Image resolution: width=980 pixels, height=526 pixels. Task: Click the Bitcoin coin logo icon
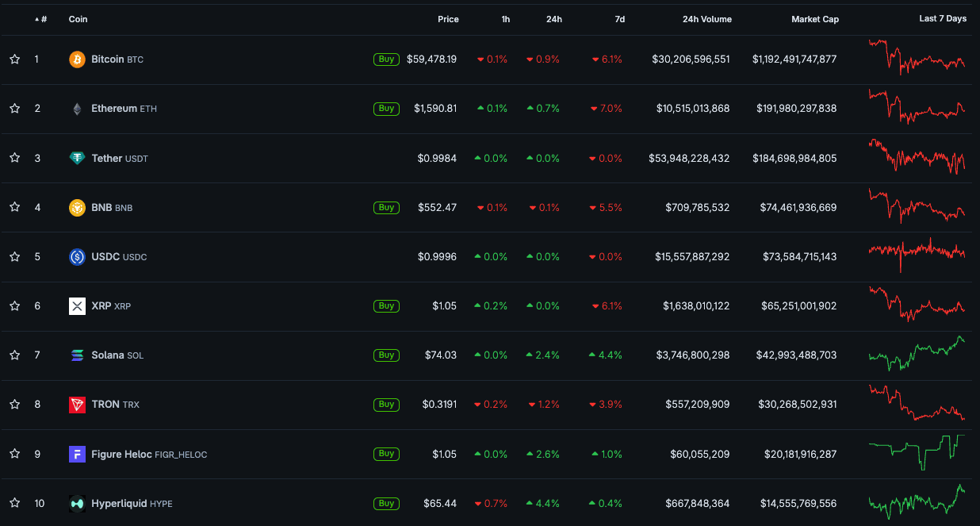click(77, 60)
